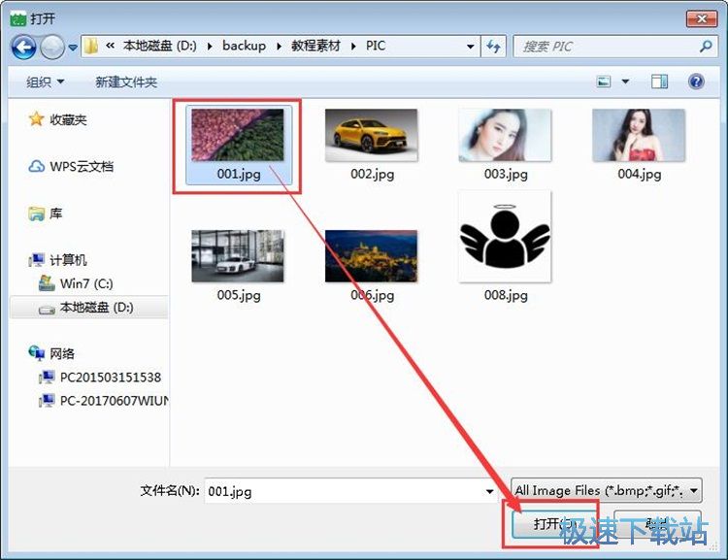The height and width of the screenshot is (560, 728).
Task: Open the file name history dropdown arrow
Action: (490, 491)
